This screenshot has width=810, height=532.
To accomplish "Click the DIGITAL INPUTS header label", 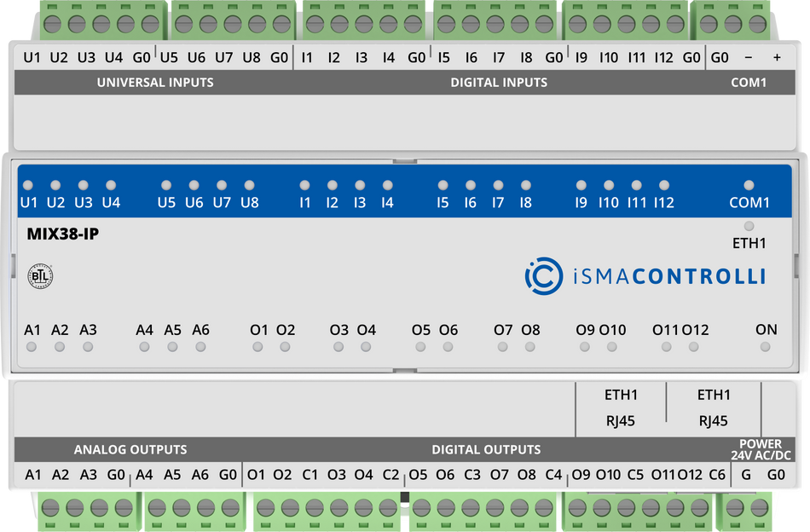I will click(499, 83).
